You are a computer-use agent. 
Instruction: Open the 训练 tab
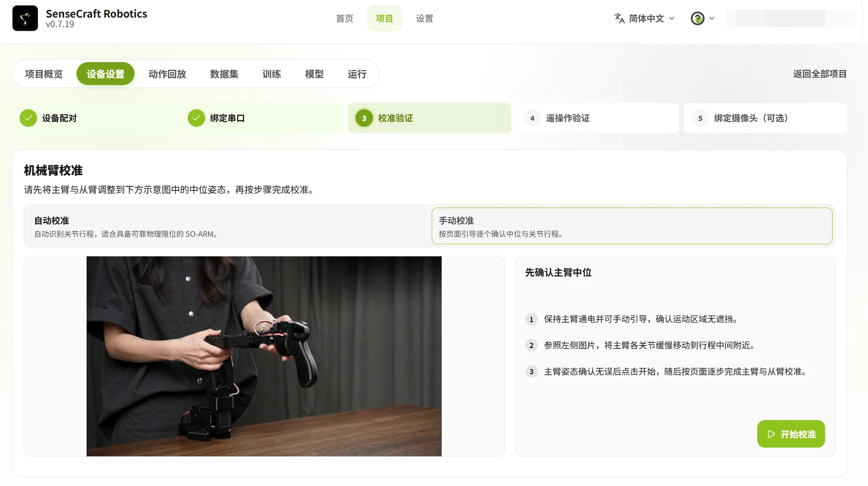(272, 74)
